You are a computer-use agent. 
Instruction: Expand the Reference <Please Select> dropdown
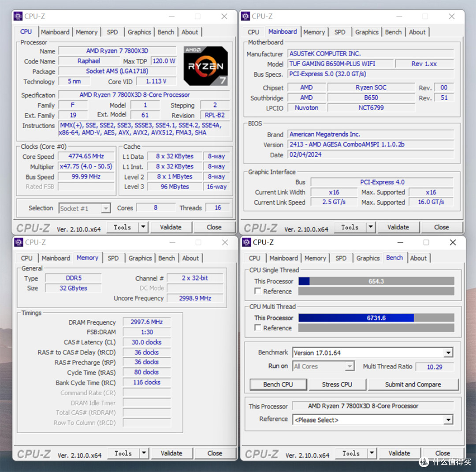click(448, 420)
